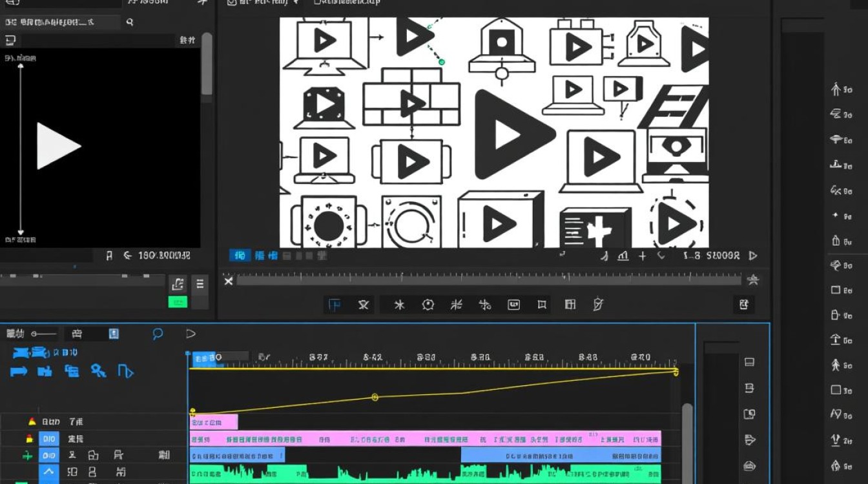Select the blue right-arrow tool in timeline toolbox

[x=19, y=371]
